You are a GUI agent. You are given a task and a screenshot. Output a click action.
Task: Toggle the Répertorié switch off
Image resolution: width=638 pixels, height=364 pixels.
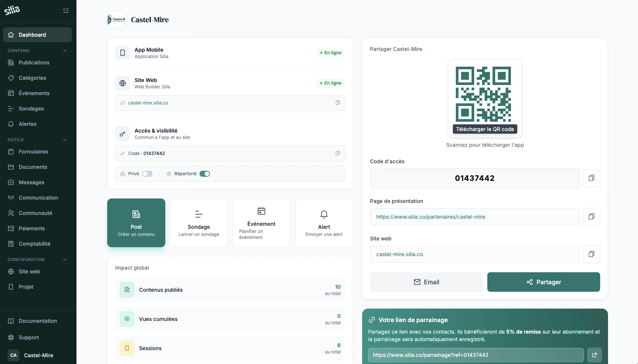coord(205,174)
